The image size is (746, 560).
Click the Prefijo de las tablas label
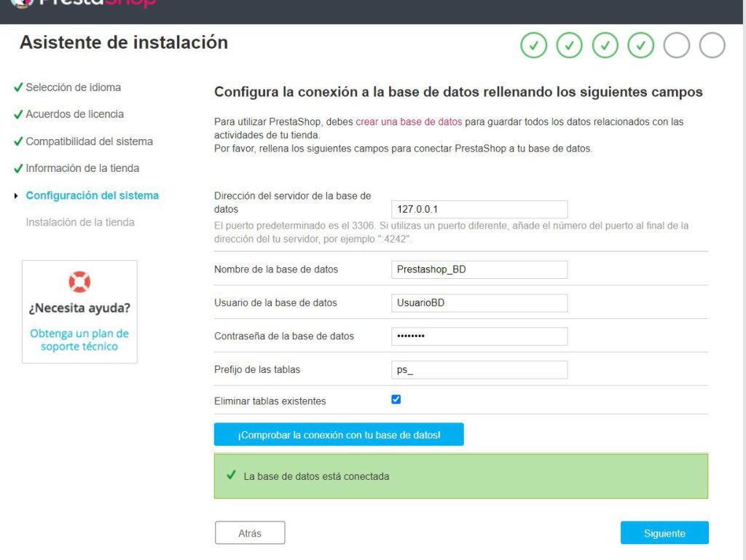(257, 369)
